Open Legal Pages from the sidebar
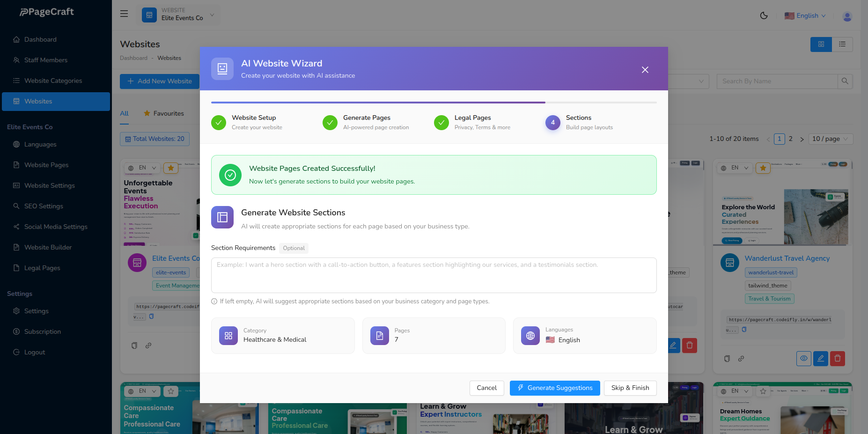868x434 pixels. 42,268
